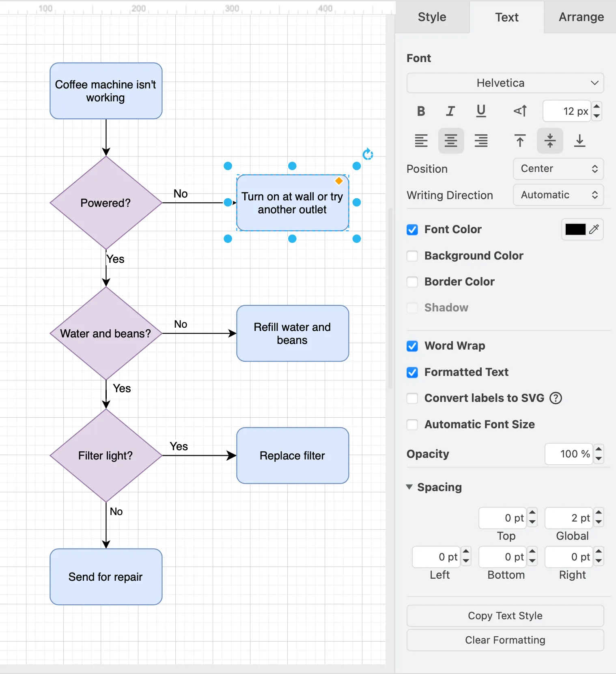
Task: Open help for Convert labels to SVG
Action: [556, 398]
